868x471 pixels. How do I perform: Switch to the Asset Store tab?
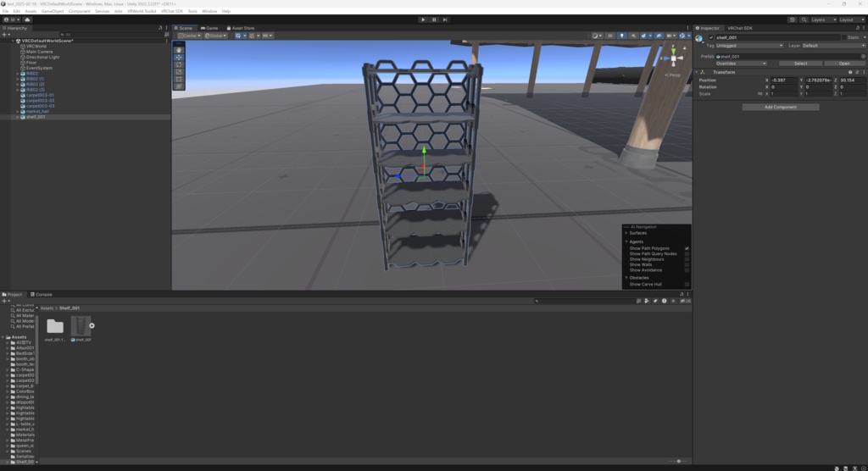(x=241, y=28)
